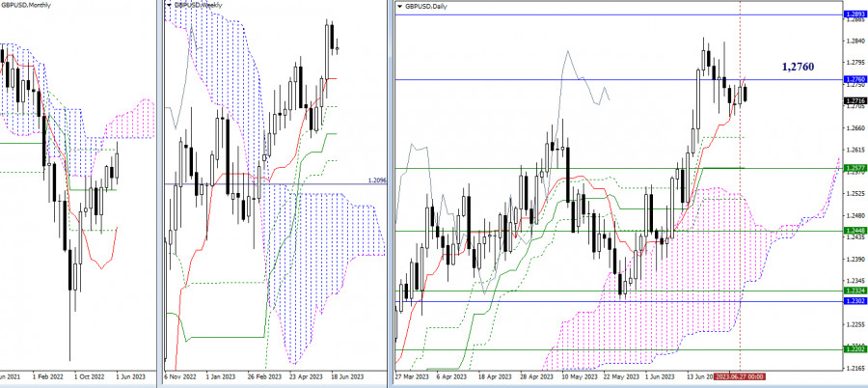Click the 23 Apr 2023 date on the Weekly chart
This screenshot has height=388, width=868.
pyautogui.click(x=305, y=375)
